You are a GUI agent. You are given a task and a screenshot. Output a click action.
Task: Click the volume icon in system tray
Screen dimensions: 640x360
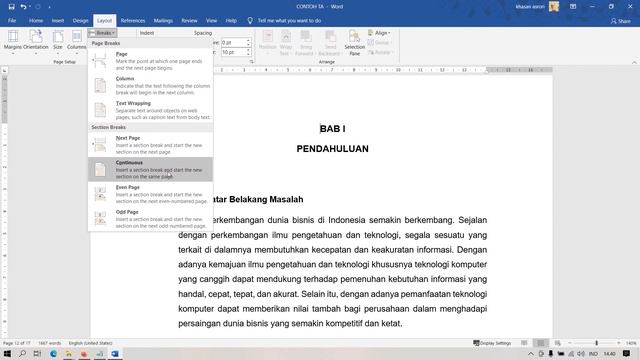581,353
